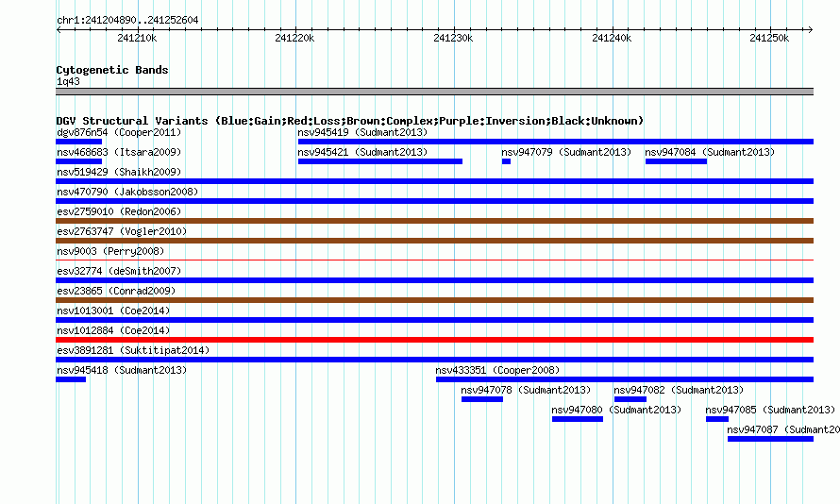Select the blue bar under nsv947084
The height and width of the screenshot is (504, 840).
pyautogui.click(x=676, y=161)
